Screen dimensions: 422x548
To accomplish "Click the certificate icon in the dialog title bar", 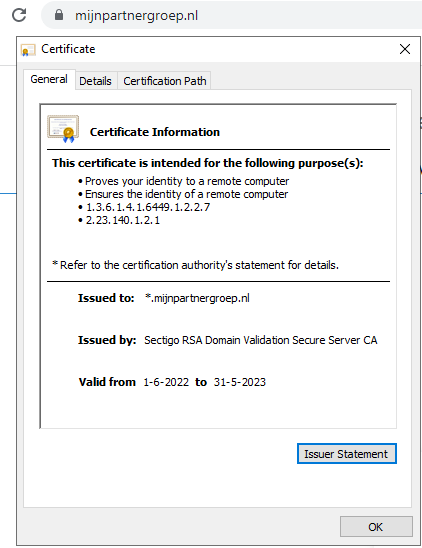I will [28, 50].
